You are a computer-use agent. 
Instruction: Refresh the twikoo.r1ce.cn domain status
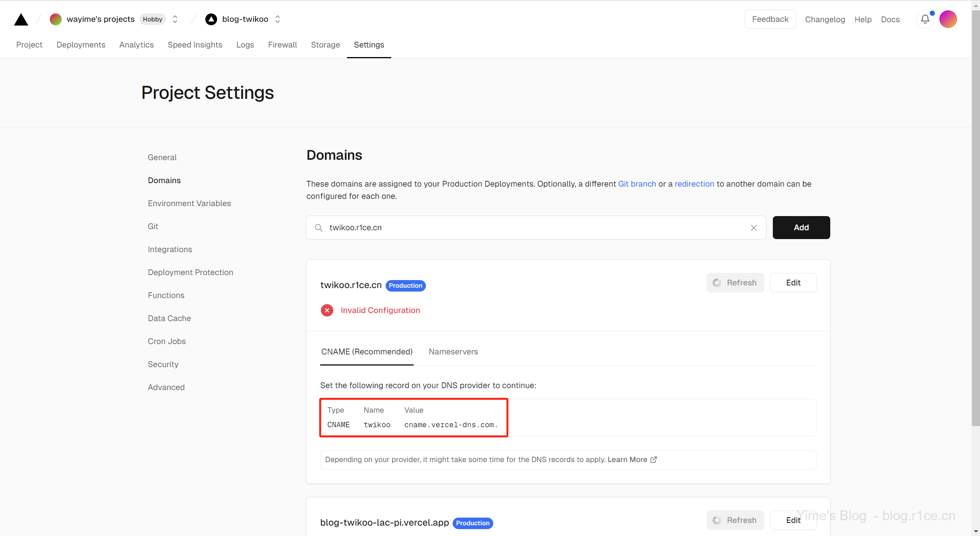(735, 283)
